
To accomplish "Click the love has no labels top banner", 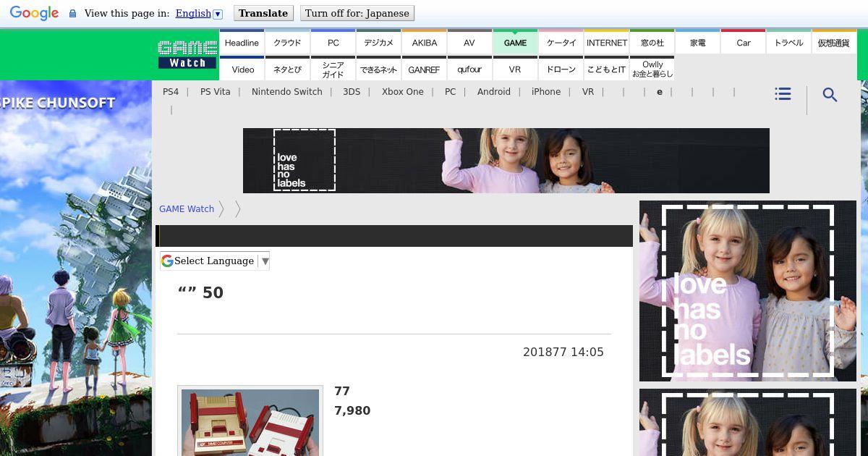I will [506, 161].
